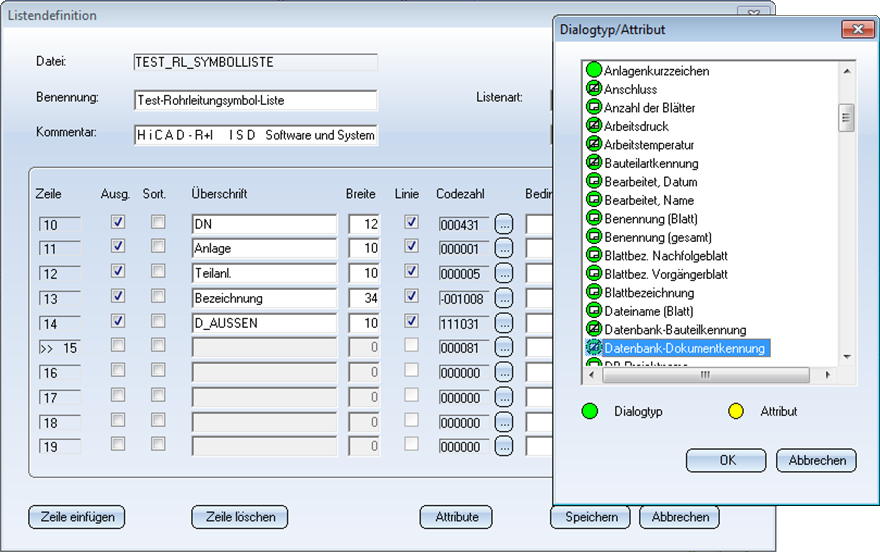This screenshot has width=880, height=552.
Task: Click the green icon beside Anlagenkurzzeichen
Action: (593, 71)
